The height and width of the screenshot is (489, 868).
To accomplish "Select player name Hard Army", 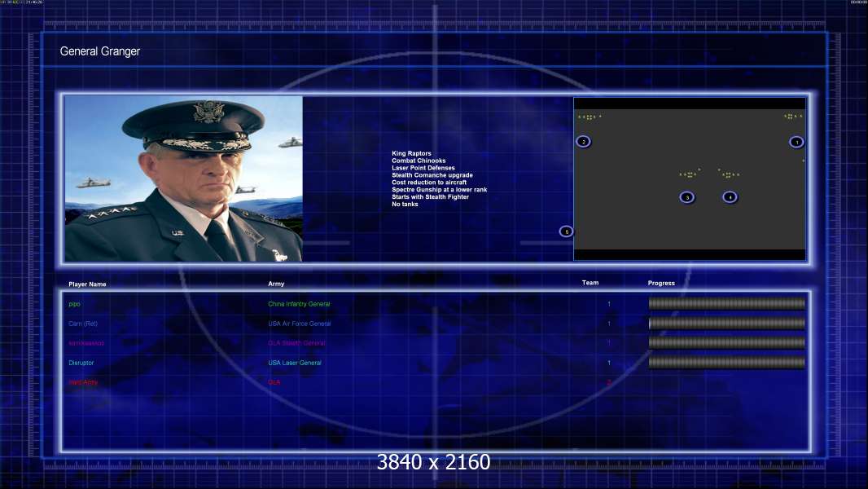I will [83, 382].
